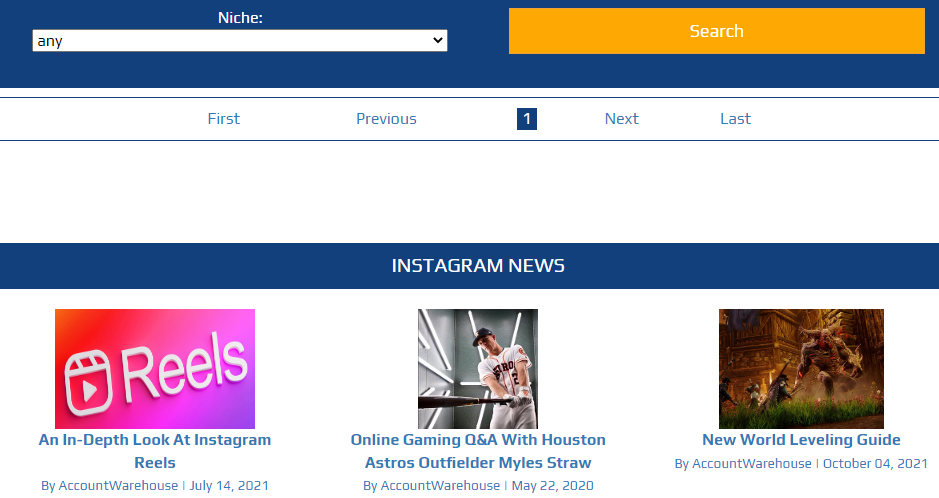
Task: Open 'New World Leveling Guide' title link
Action: [x=801, y=439]
